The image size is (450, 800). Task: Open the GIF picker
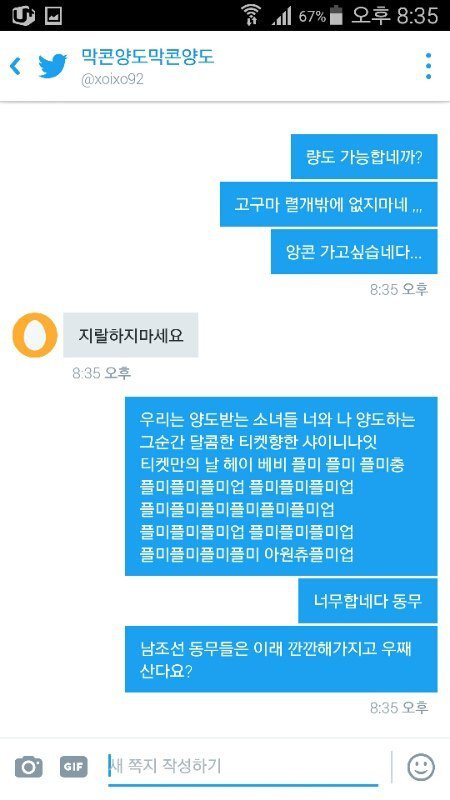click(x=74, y=766)
